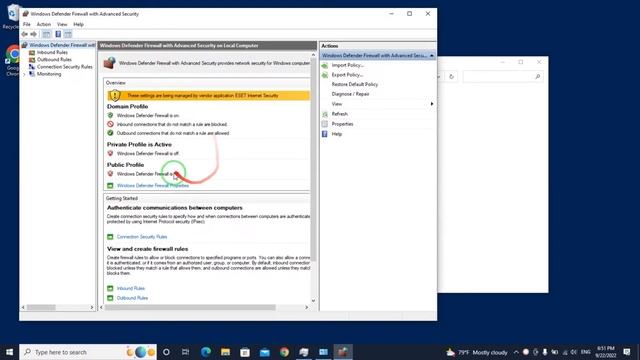The width and height of the screenshot is (640, 360).
Task: Click the Back arrow in the toolbar
Action: [24, 34]
